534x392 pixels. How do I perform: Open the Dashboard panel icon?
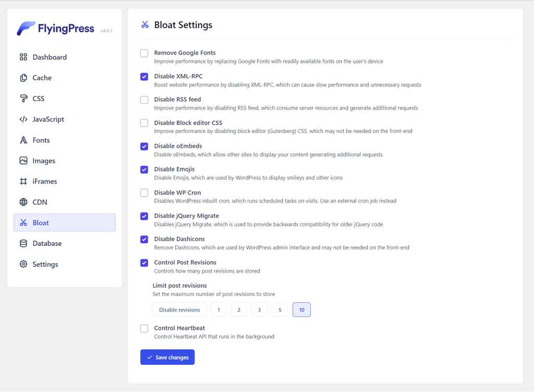[x=23, y=57]
